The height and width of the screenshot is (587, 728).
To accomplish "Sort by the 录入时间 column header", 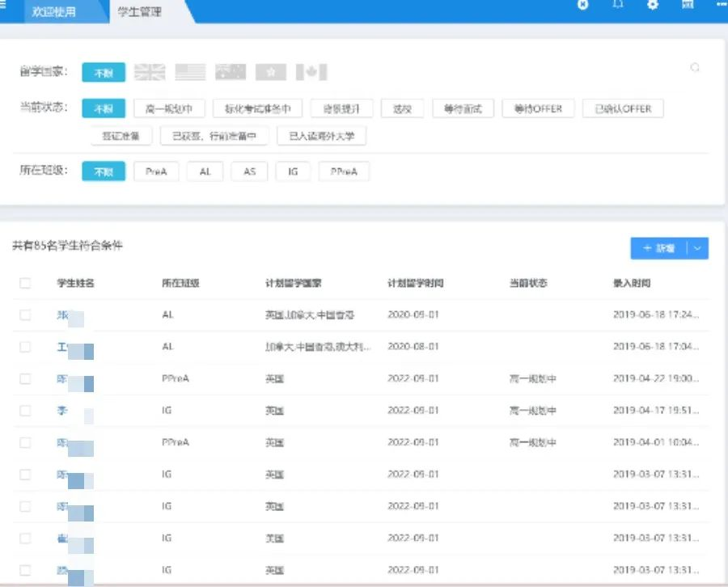I will tap(632, 283).
